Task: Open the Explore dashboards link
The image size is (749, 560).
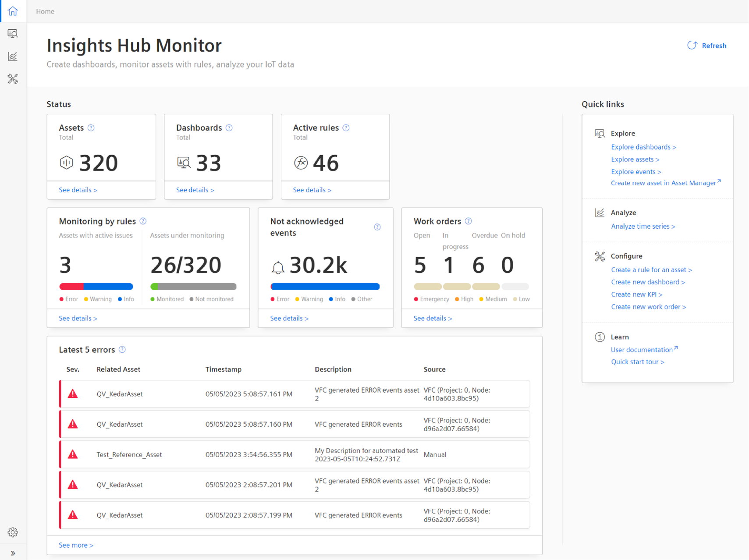Action: coord(643,147)
